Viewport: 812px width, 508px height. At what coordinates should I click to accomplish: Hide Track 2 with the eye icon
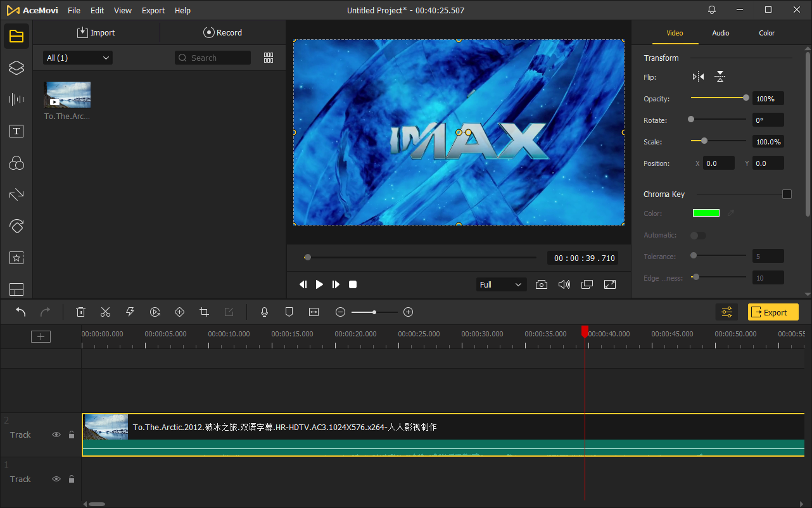click(x=56, y=435)
